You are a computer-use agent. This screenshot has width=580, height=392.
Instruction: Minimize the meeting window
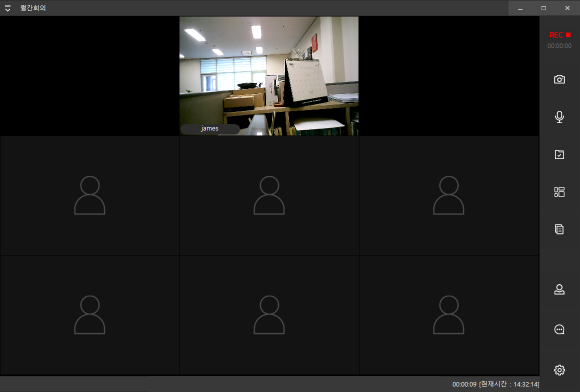coord(520,8)
